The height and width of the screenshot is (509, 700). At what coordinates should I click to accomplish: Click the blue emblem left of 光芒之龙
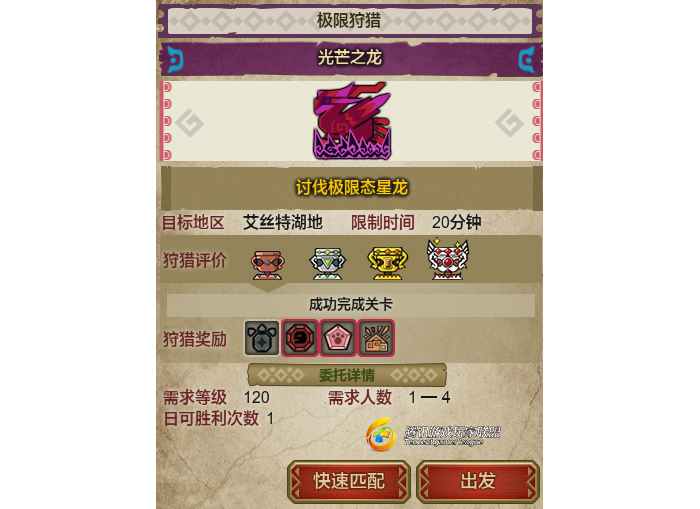pos(175,59)
